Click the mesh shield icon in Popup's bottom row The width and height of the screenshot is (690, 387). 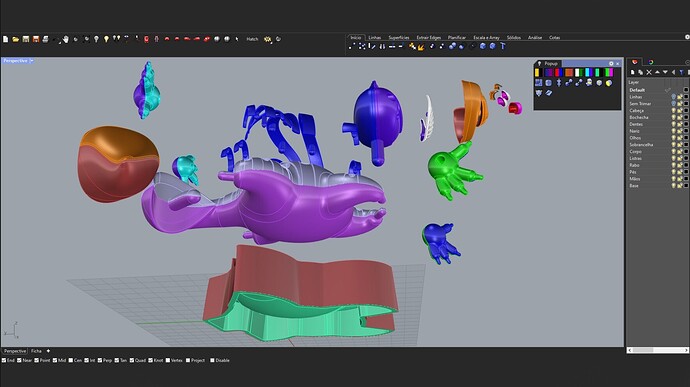[x=539, y=93]
